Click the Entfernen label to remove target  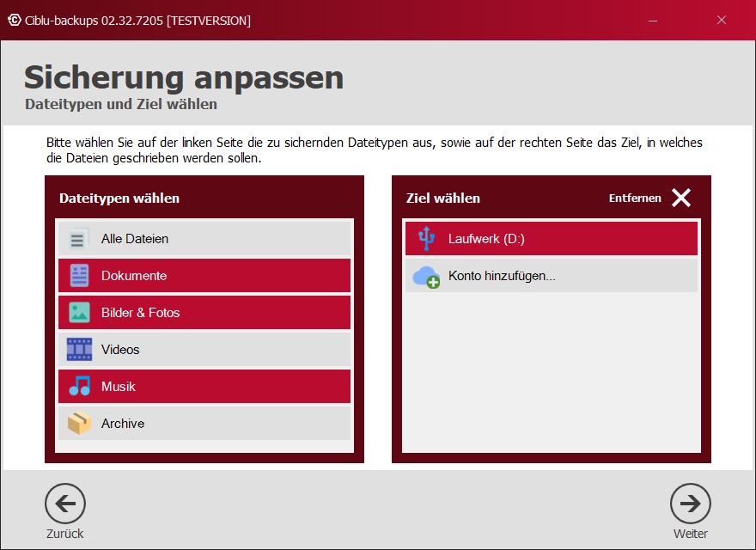[x=635, y=199]
